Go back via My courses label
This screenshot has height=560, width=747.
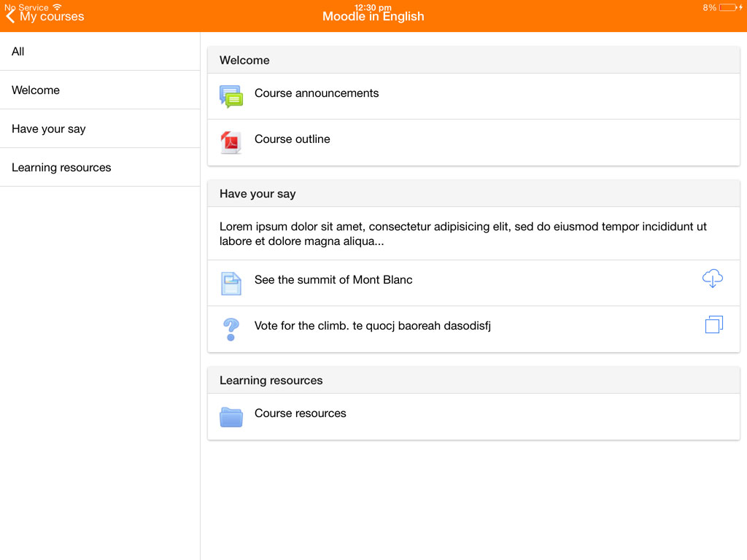tap(52, 17)
